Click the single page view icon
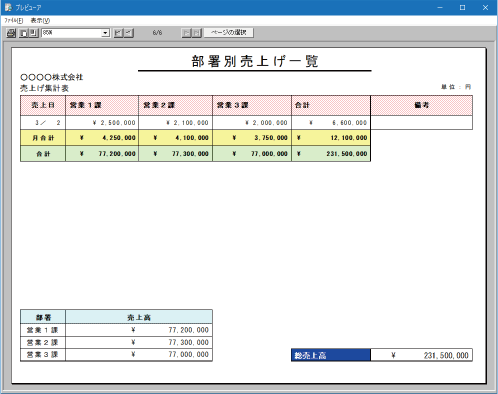The width and height of the screenshot is (498, 394). click(23, 33)
